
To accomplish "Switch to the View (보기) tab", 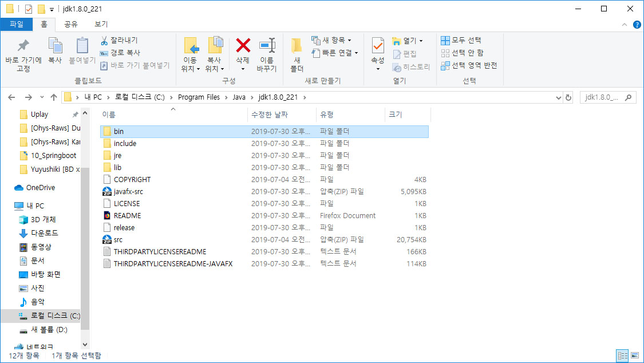I will pos(101,24).
